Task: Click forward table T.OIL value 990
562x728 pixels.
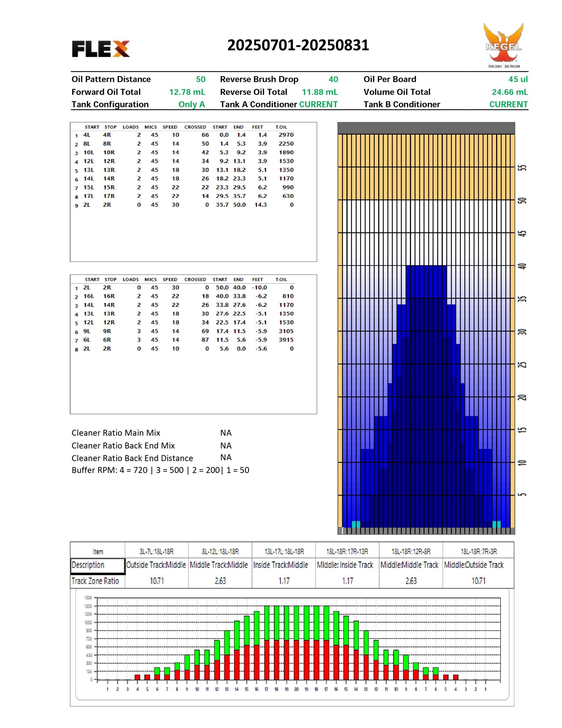Action: pos(288,187)
